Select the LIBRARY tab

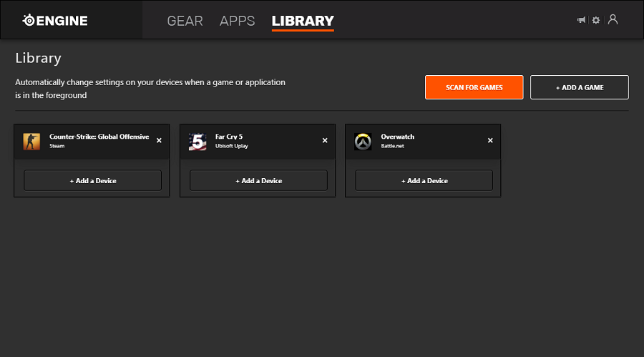303,21
